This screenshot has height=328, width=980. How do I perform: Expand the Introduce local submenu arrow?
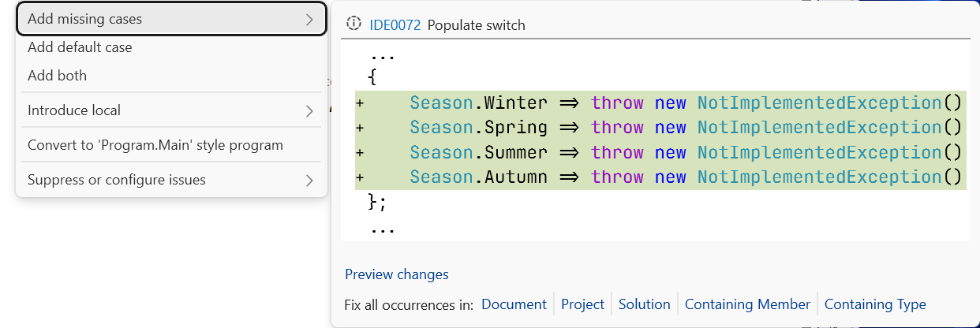coord(309,110)
